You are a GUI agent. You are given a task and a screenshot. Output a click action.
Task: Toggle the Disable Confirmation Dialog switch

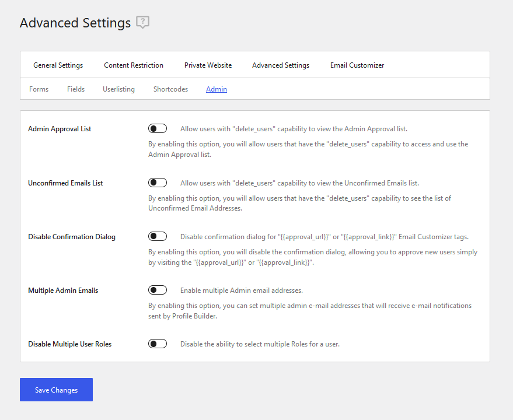158,236
